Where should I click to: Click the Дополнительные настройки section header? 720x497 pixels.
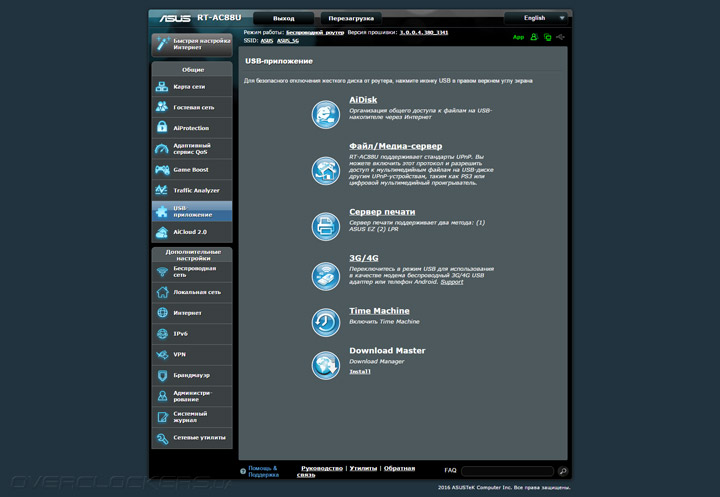point(193,255)
